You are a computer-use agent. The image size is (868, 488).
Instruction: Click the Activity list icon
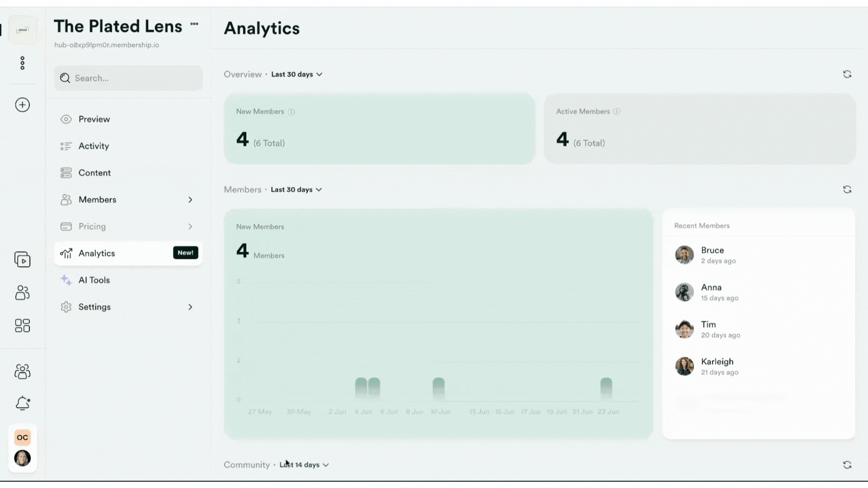[x=66, y=146]
